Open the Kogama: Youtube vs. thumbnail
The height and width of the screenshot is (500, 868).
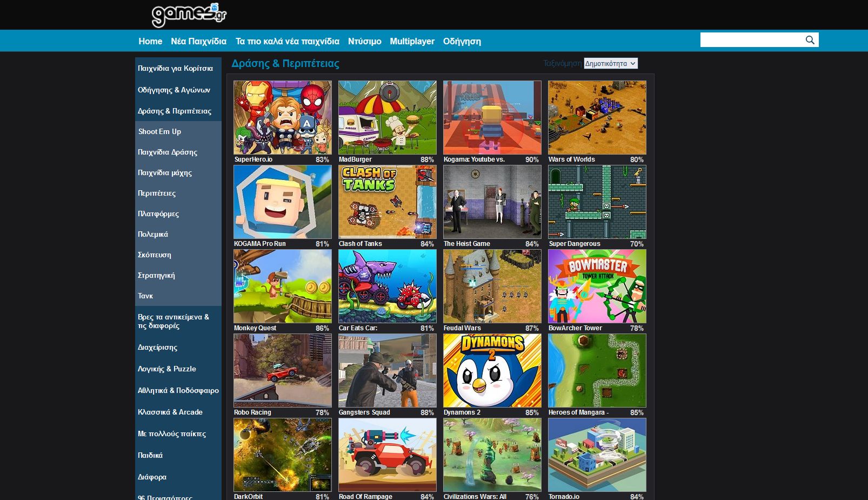pos(492,118)
